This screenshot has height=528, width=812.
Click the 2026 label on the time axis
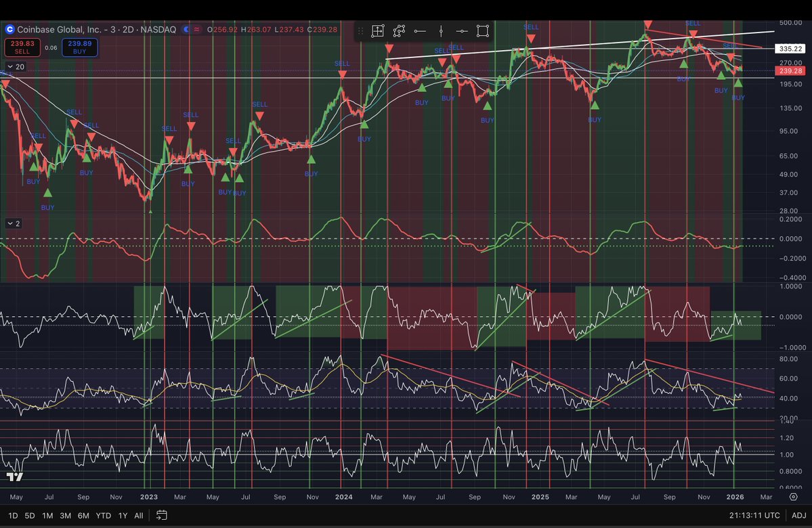click(735, 497)
